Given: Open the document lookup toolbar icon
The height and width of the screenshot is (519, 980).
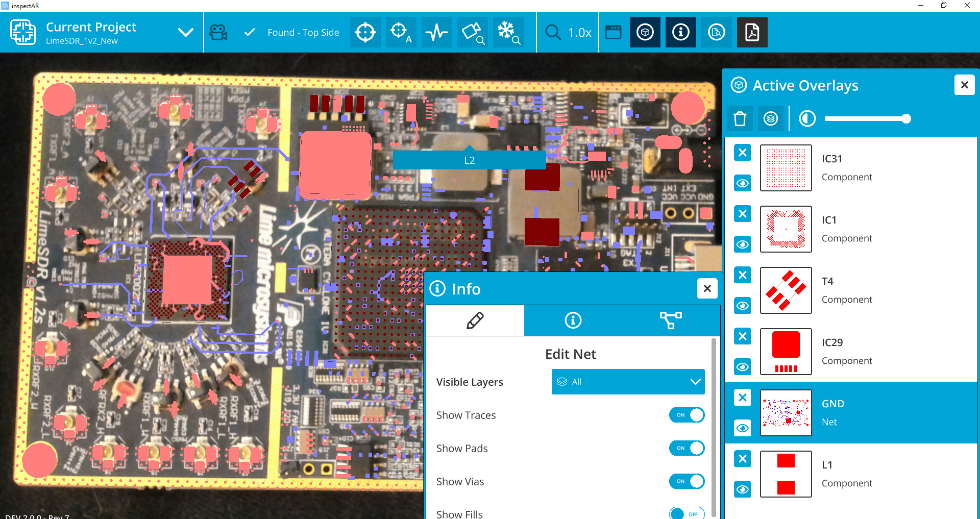Looking at the screenshot, I should click(717, 32).
